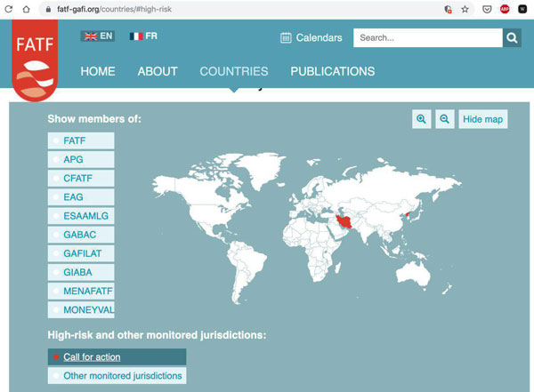Click the black extension icon at toolbar end
Viewport: 534px width, 392px height.
[522, 9]
